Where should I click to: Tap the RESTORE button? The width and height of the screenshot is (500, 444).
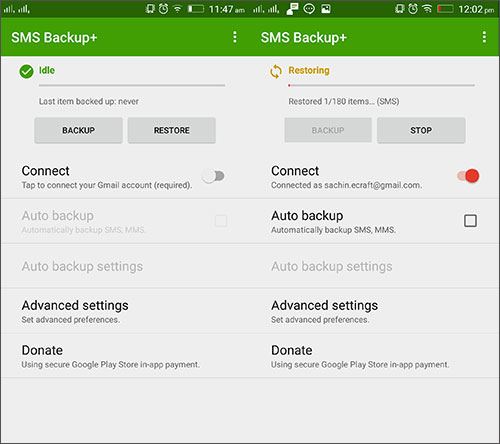click(x=172, y=130)
